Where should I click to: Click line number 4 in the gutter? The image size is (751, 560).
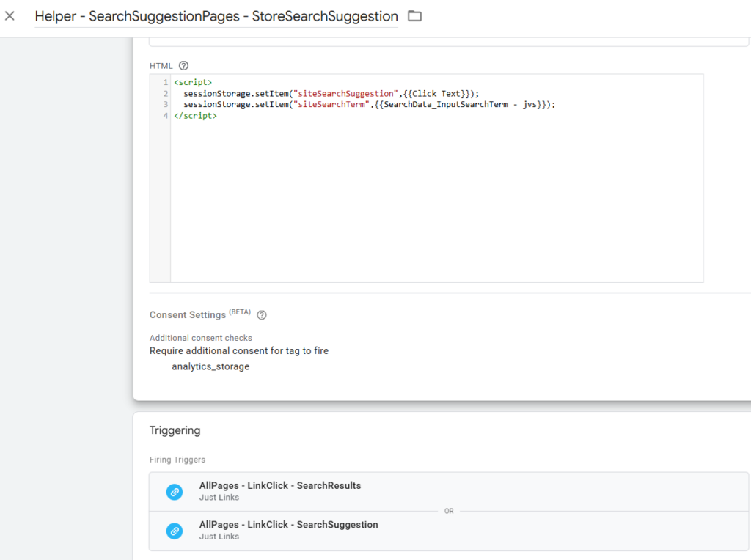tap(164, 115)
